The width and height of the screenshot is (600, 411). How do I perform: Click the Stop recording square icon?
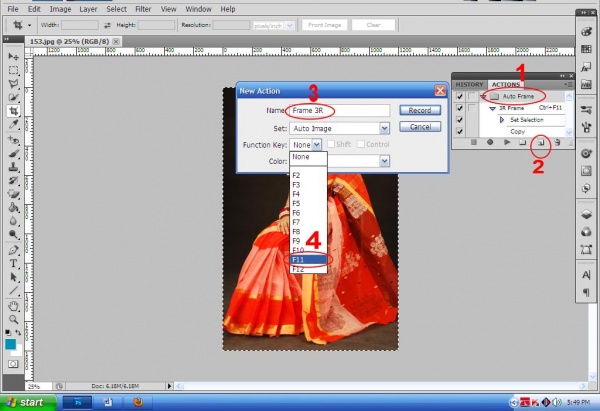[473, 143]
